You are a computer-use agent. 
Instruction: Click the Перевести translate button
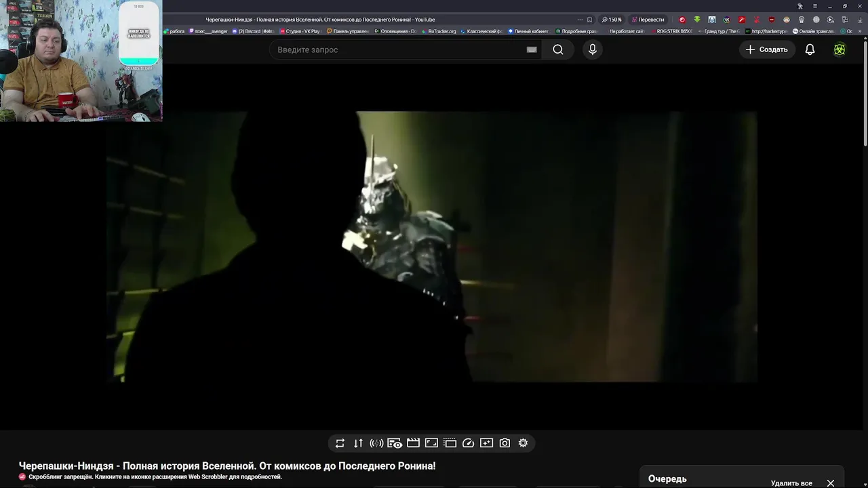648,20
